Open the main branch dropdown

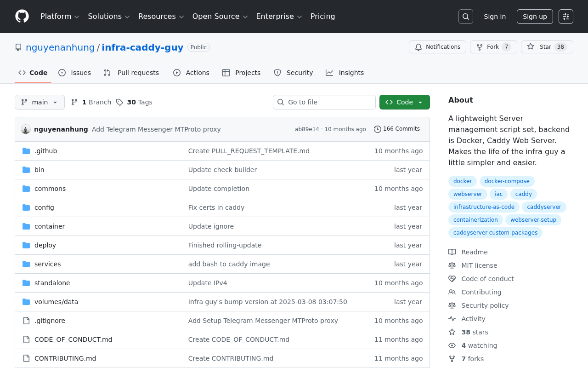40,102
